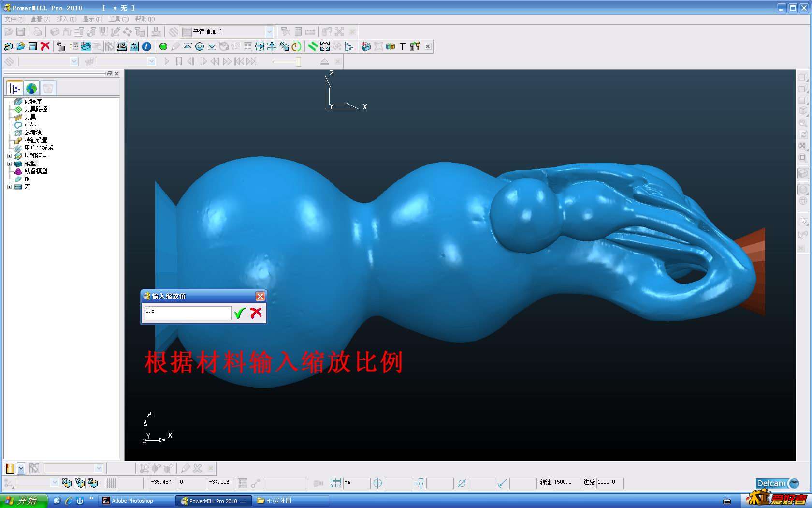This screenshot has width=812, height=508.
Task: Click the step back playback button
Action: click(191, 61)
